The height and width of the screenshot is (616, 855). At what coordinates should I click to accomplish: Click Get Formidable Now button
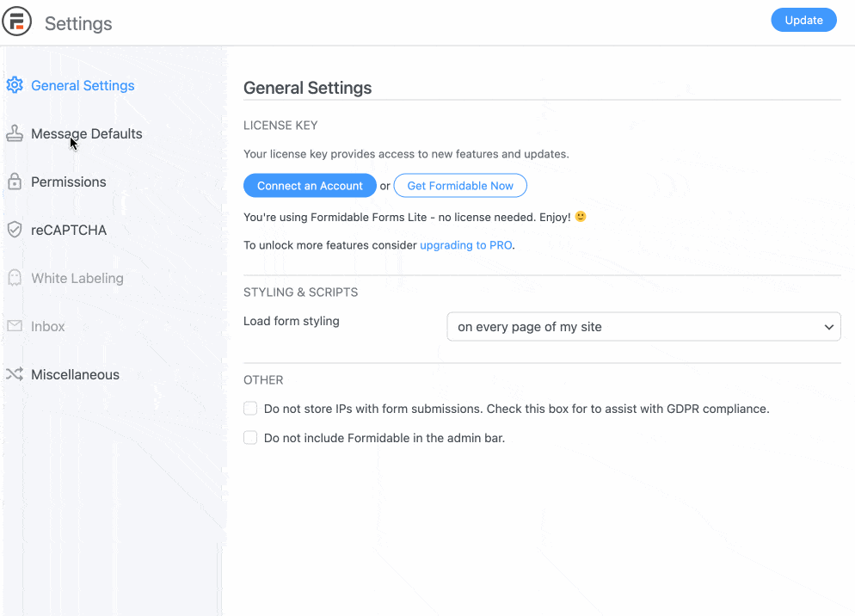[x=460, y=186]
